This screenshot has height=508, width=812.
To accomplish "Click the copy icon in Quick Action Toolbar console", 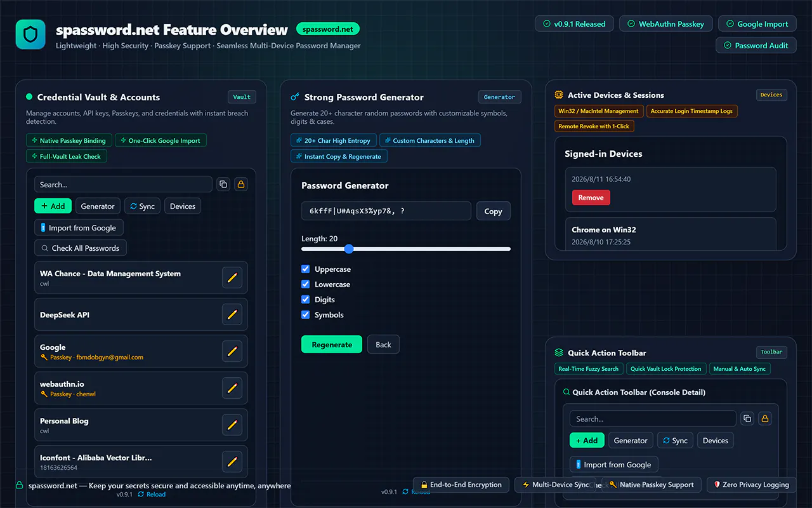I will [x=747, y=418].
